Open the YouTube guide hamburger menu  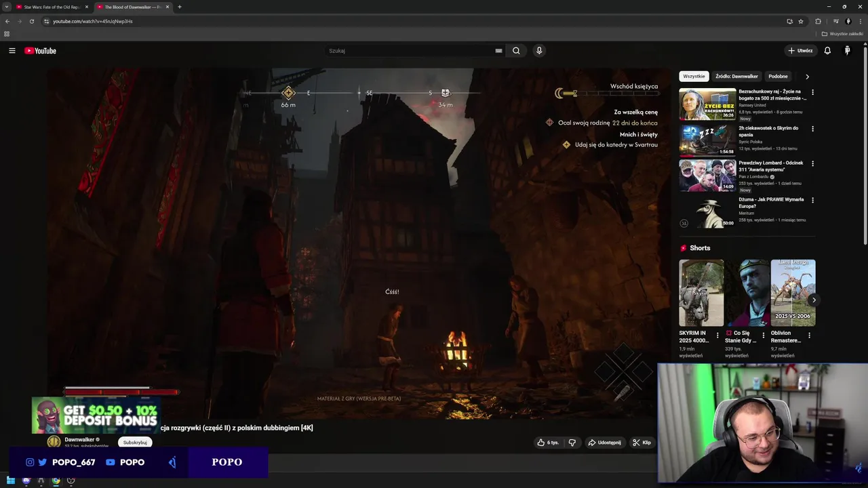(12, 51)
